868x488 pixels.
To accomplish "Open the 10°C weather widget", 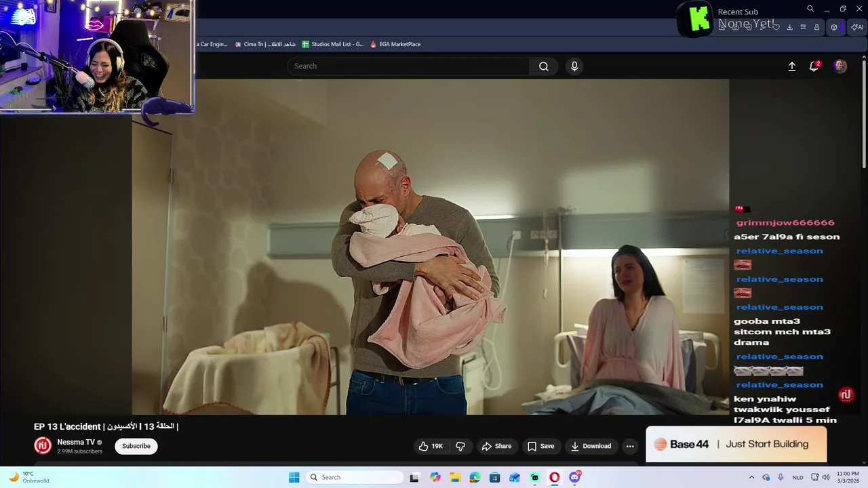I will [x=29, y=477].
